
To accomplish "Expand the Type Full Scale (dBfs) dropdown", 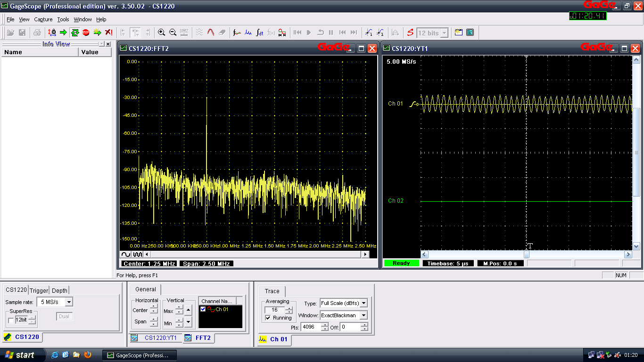I will point(363,304).
